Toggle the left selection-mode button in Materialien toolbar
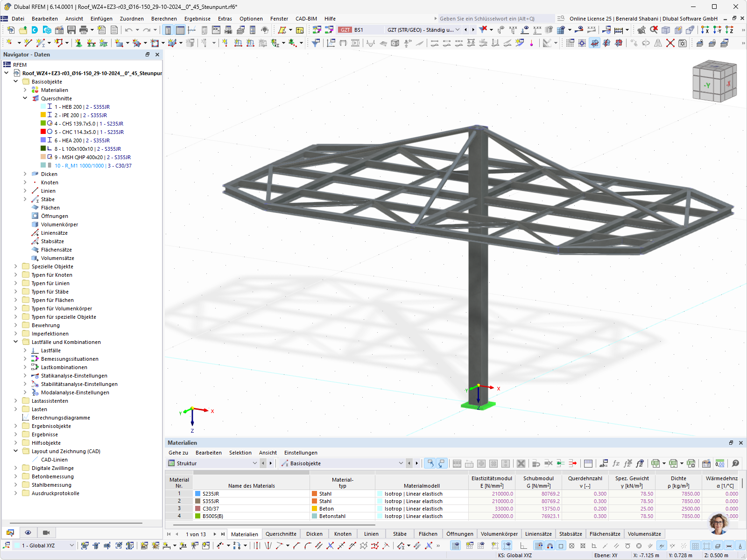This screenshot has width=747, height=560. [x=430, y=463]
